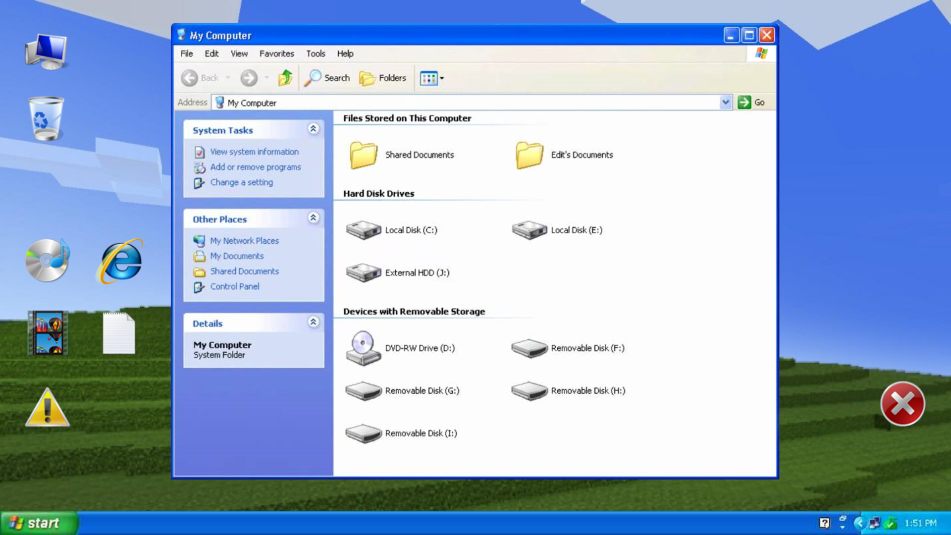Viewport: 951px width, 535px height.
Task: Open the Tools menu
Action: pos(315,54)
